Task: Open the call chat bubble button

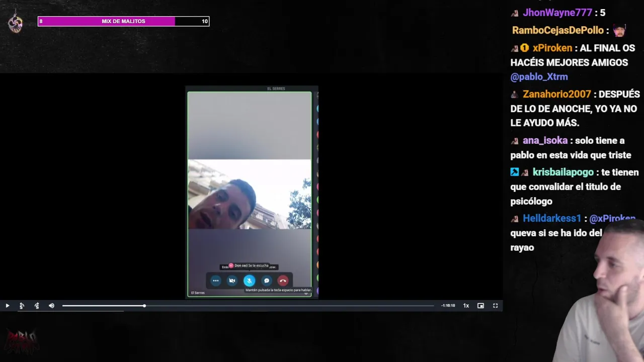Action: pos(267,281)
